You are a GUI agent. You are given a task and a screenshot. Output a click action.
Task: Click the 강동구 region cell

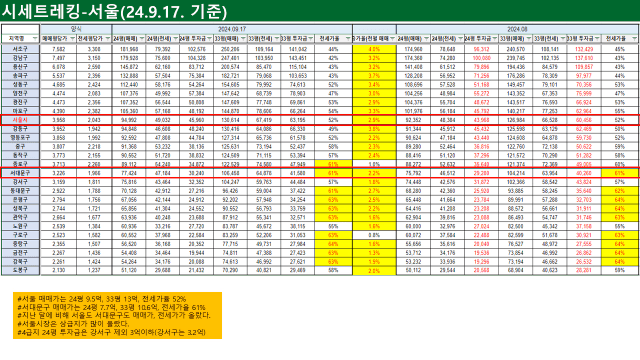coord(20,129)
